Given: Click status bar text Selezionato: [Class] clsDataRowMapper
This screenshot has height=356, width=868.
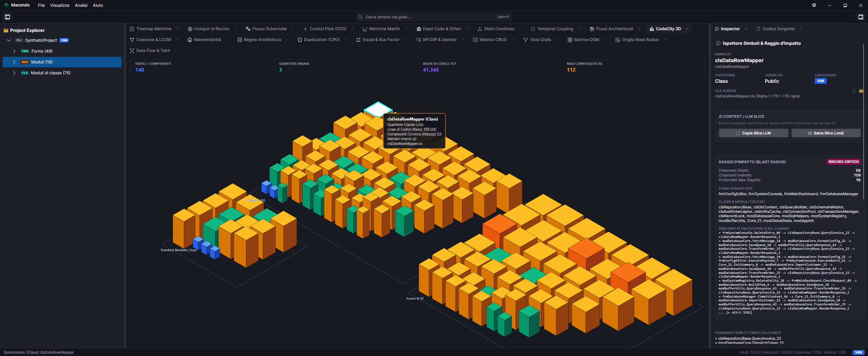Looking at the screenshot, I should coord(39,352).
